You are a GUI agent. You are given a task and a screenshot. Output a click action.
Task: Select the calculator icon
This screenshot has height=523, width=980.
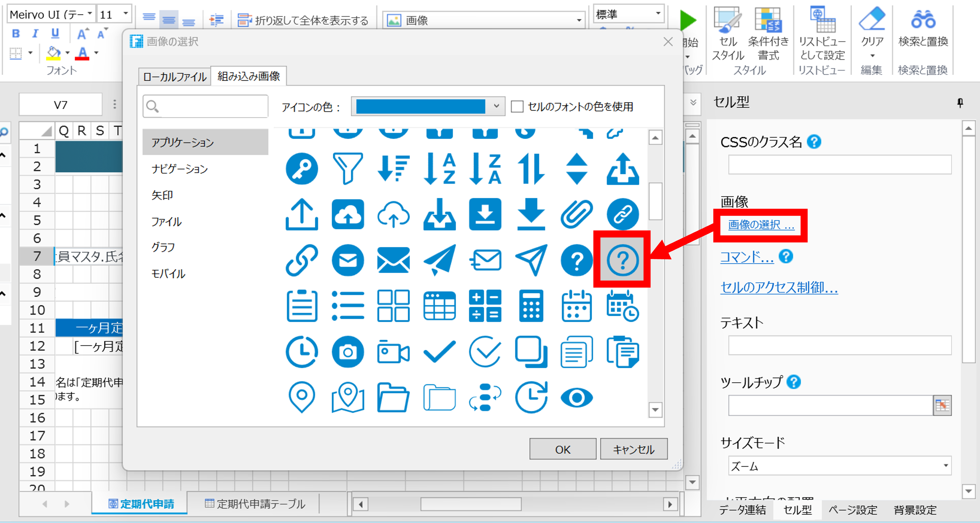click(531, 306)
